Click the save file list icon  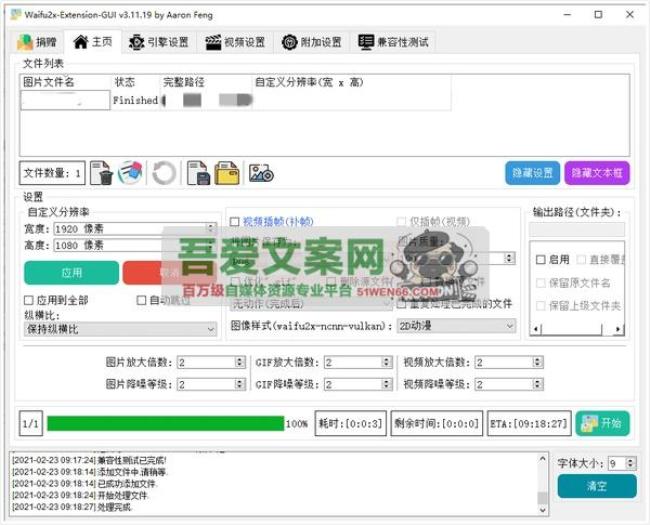coord(198,173)
